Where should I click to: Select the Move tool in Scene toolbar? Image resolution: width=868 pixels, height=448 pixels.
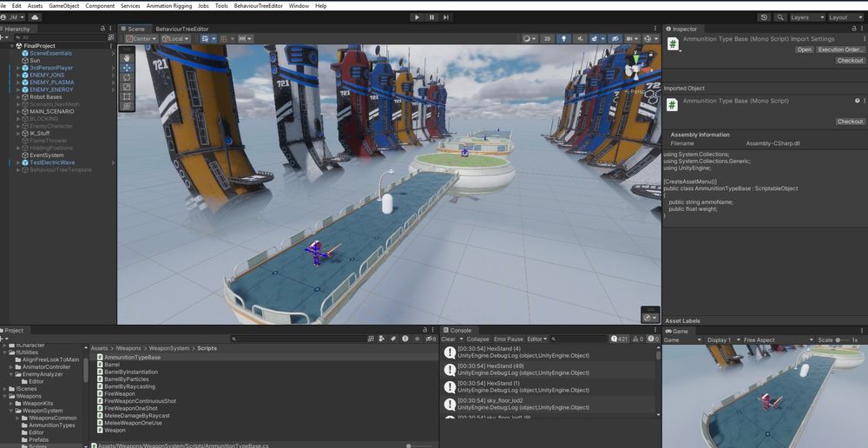coord(128,67)
